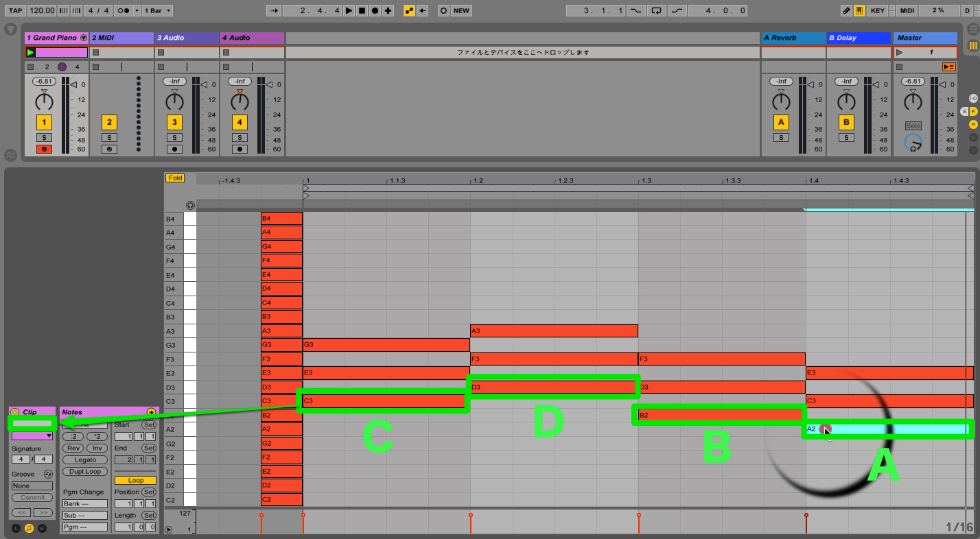Click the Nudge tempo up button
The width and height of the screenshot is (980, 539).
[77, 11]
